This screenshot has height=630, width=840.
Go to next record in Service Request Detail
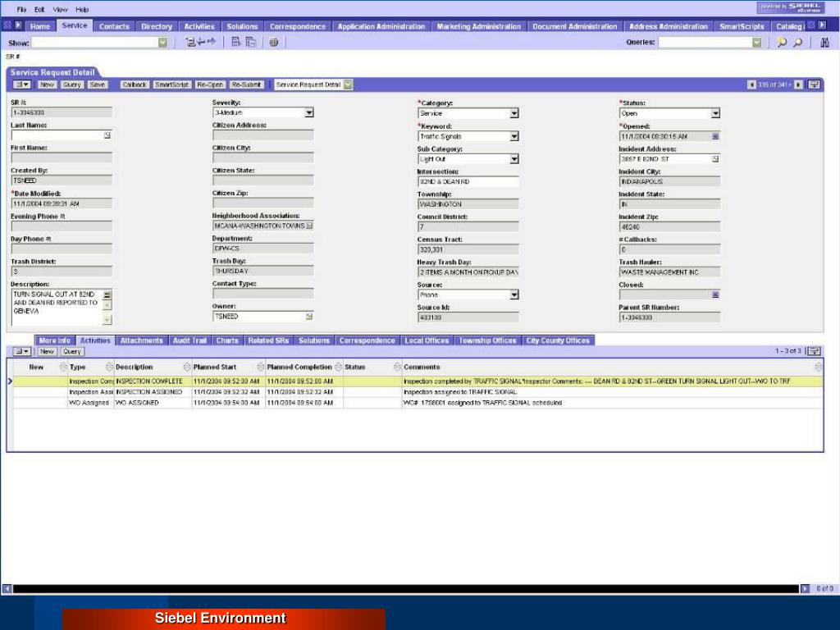point(798,84)
